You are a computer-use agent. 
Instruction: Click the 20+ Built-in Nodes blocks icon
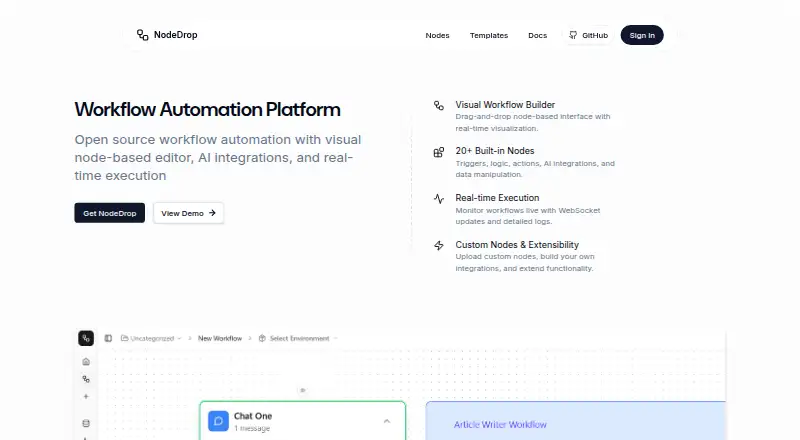439,152
